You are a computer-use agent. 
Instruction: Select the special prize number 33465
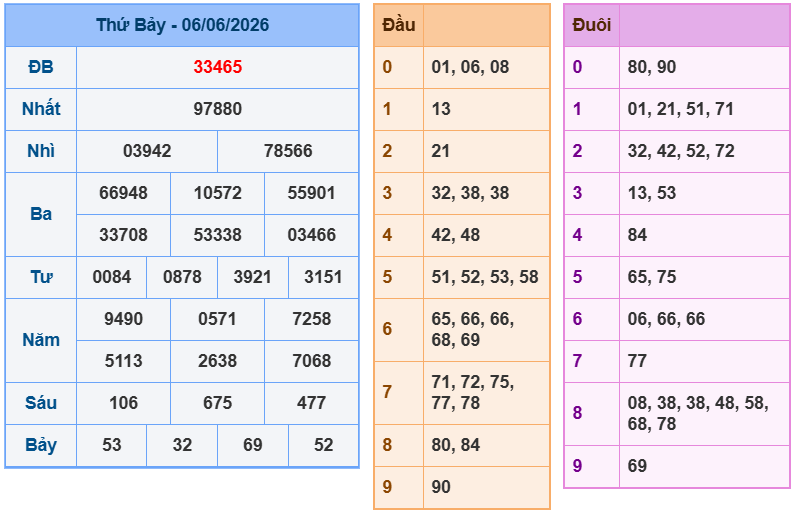coord(218,67)
